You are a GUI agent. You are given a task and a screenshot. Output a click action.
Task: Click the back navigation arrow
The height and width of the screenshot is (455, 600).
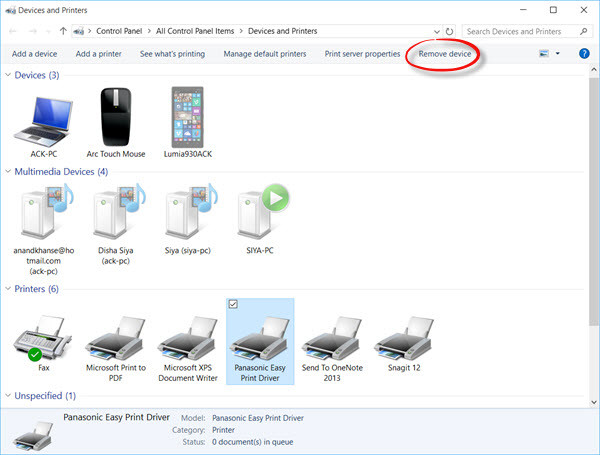tap(13, 31)
